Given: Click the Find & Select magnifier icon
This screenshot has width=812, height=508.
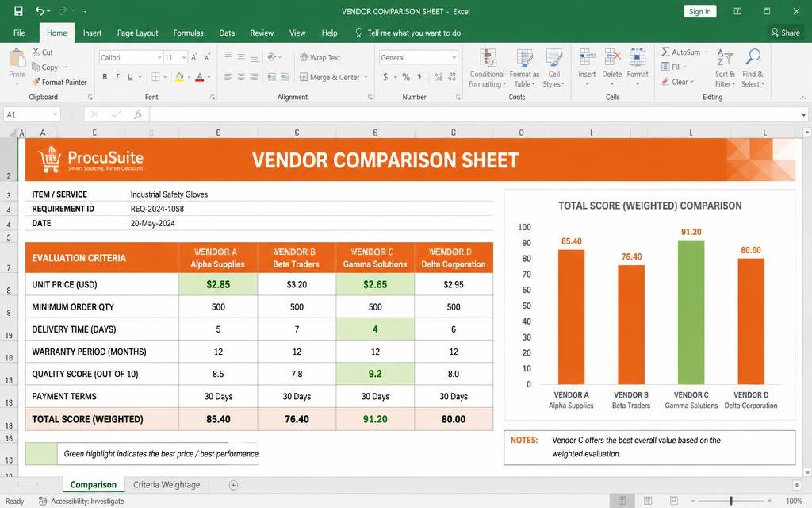Looking at the screenshot, I should 753,57.
